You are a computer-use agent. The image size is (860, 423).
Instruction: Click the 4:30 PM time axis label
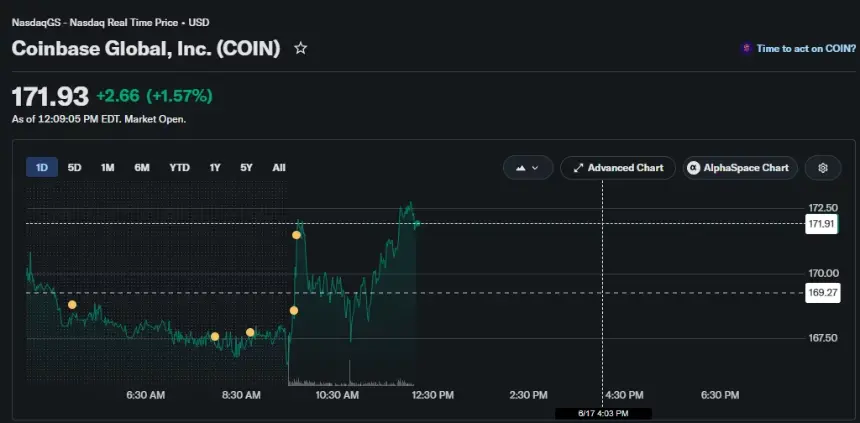[624, 395]
